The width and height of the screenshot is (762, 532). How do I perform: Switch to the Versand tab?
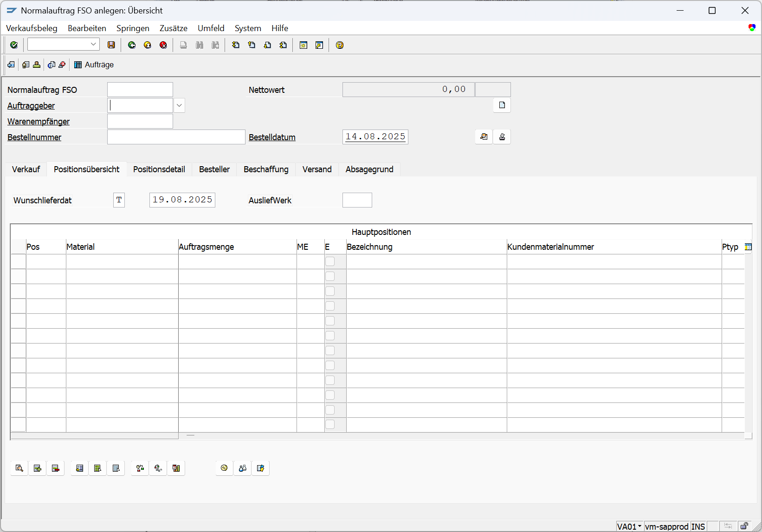coord(317,169)
